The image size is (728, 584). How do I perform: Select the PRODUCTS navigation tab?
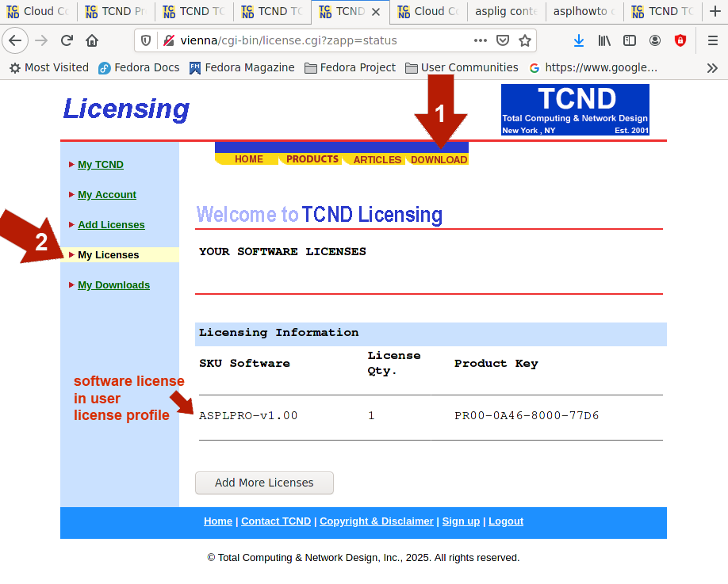click(x=312, y=159)
